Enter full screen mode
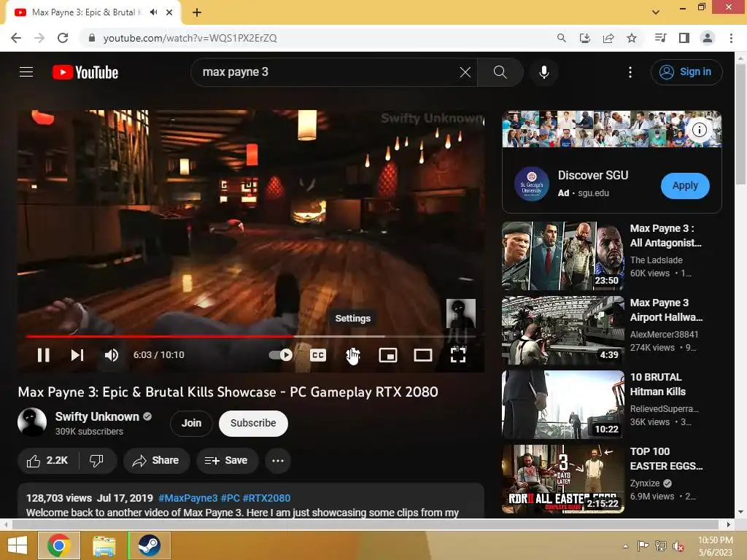This screenshot has height=560, width=747. [x=458, y=355]
